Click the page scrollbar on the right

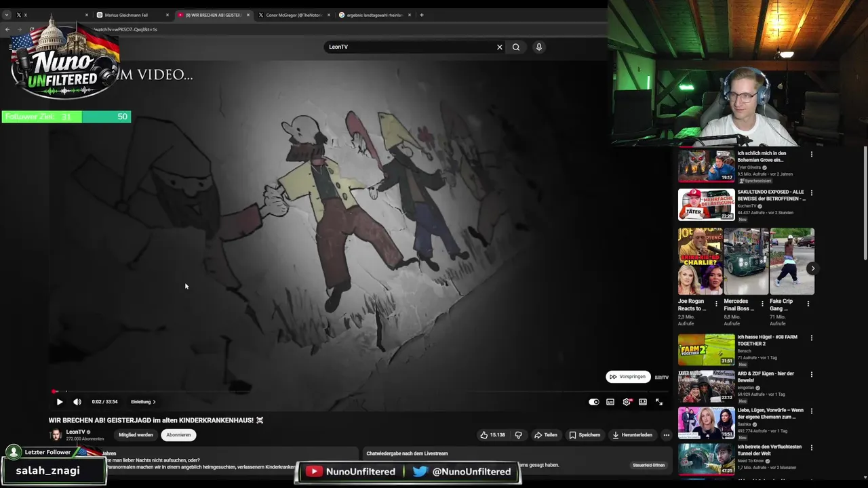click(865, 203)
